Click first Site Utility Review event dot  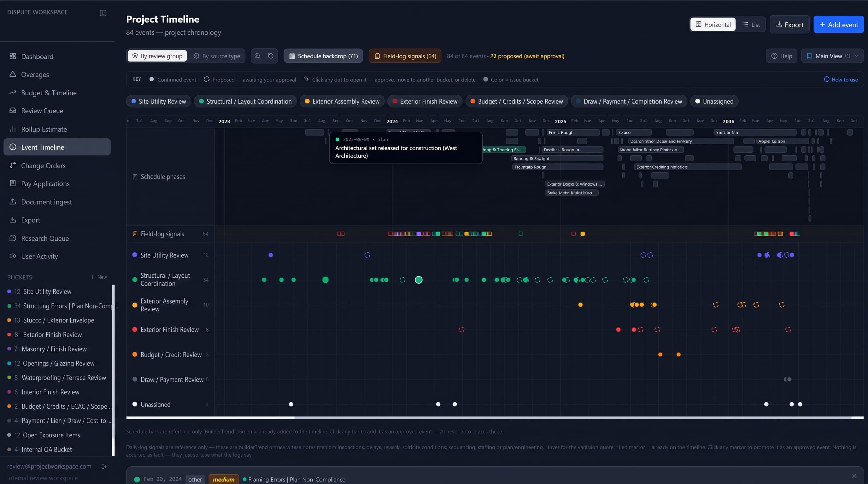tap(271, 255)
